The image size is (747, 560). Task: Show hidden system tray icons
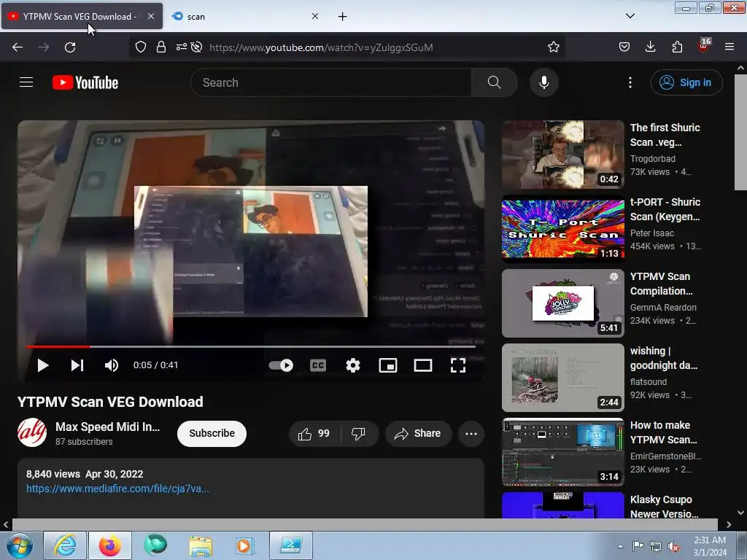coord(620,545)
